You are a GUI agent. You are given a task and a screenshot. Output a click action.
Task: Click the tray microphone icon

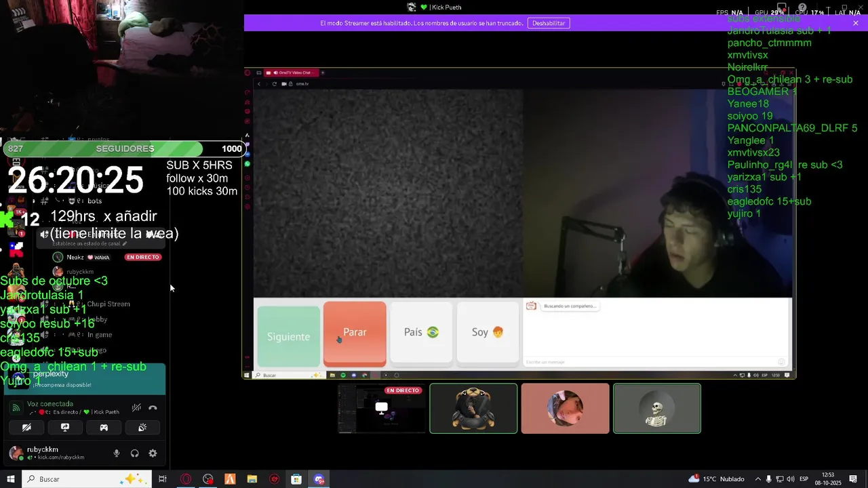pyautogui.click(x=769, y=479)
